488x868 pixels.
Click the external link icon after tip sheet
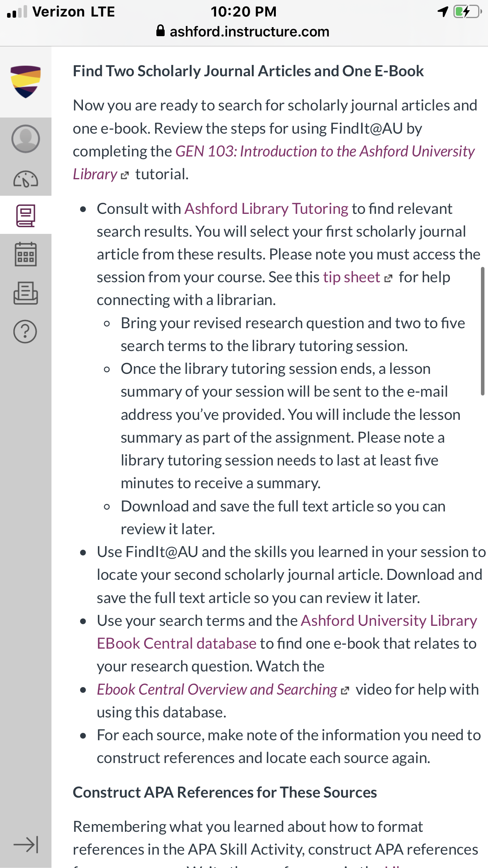pyautogui.click(x=388, y=278)
